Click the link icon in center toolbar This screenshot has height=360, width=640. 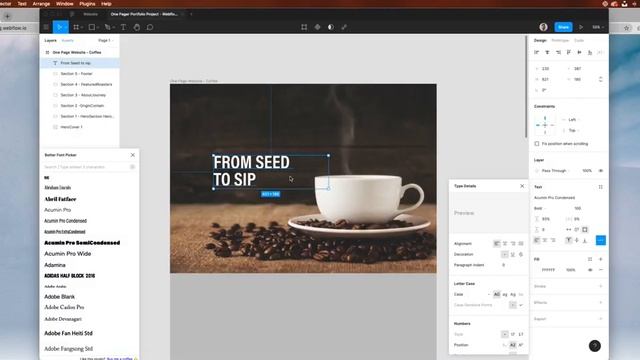[344, 27]
